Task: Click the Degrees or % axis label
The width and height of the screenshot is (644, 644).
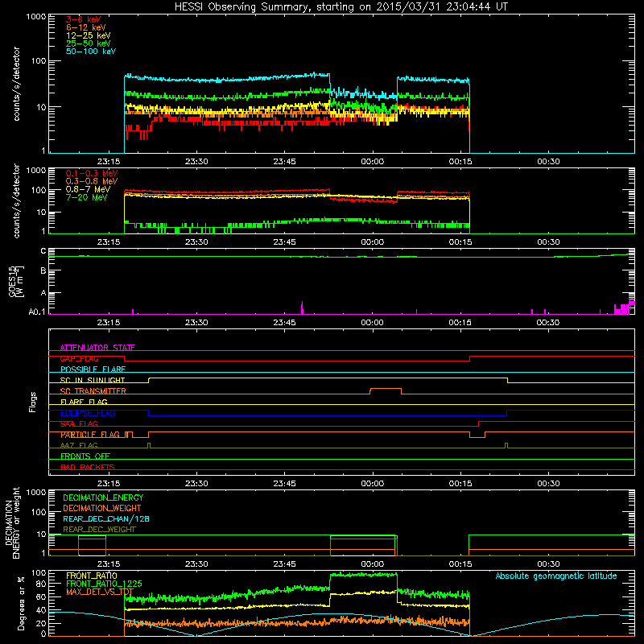Action: click(x=21, y=604)
